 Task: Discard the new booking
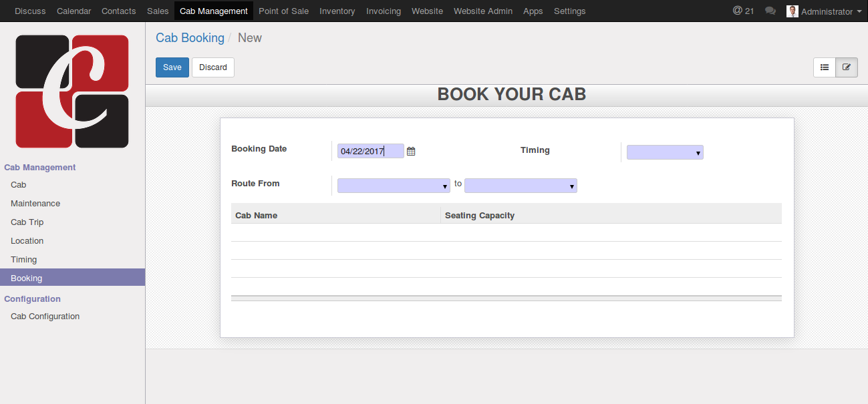213,67
